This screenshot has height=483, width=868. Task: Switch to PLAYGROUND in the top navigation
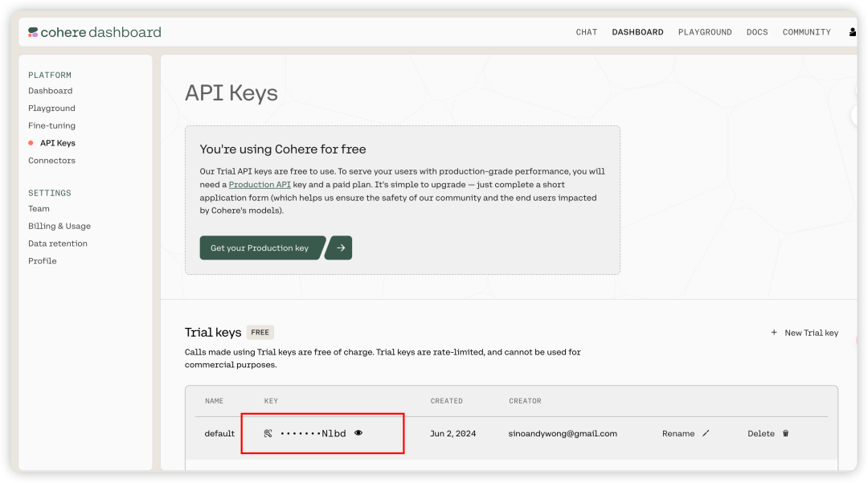coord(704,32)
